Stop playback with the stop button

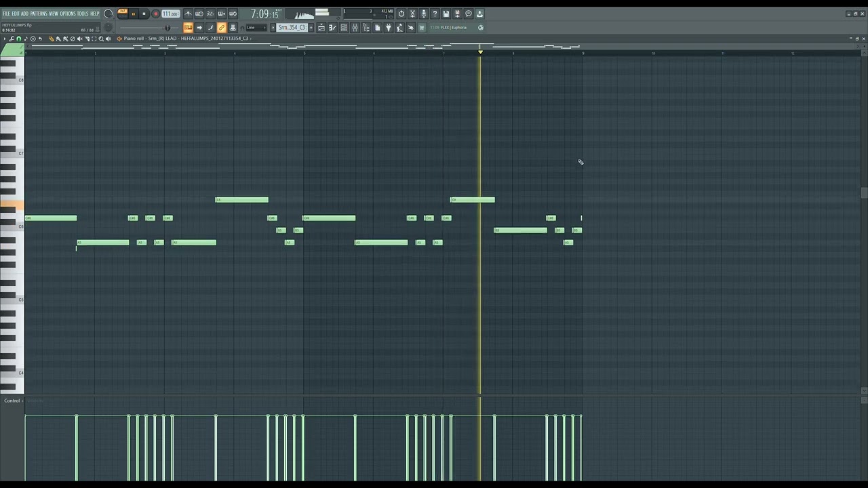pos(144,14)
